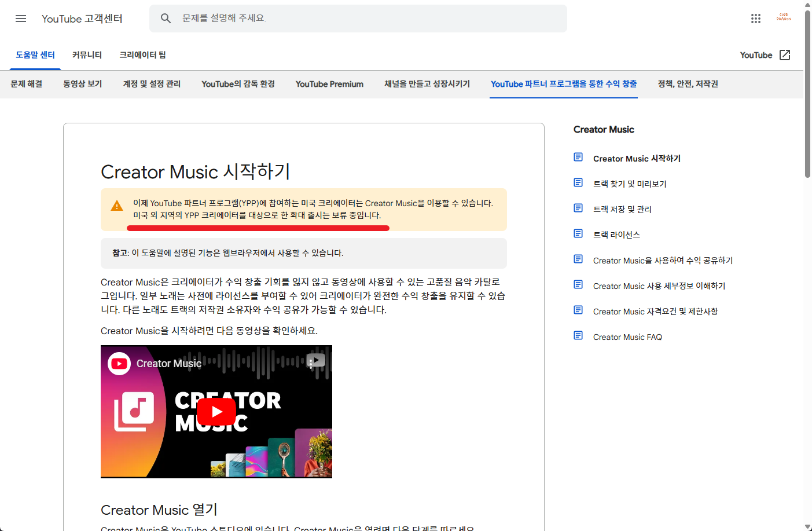Open 트랙 찾기 및 미리보기 sidebar link
This screenshot has width=812, height=531.
(630, 184)
